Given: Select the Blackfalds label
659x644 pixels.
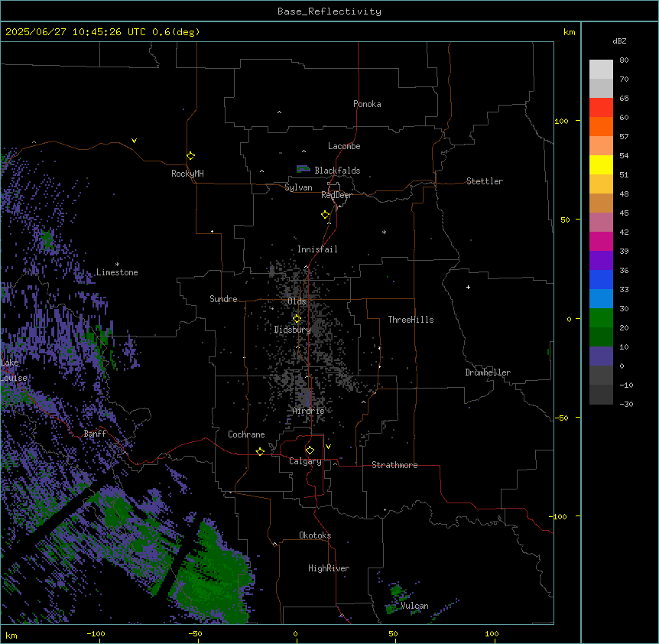Looking at the screenshot, I should [x=337, y=171].
